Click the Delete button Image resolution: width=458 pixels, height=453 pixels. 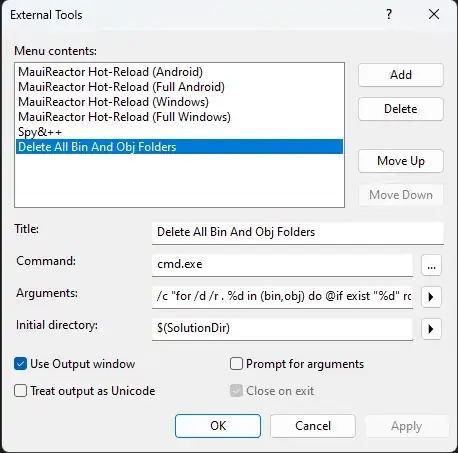point(401,109)
